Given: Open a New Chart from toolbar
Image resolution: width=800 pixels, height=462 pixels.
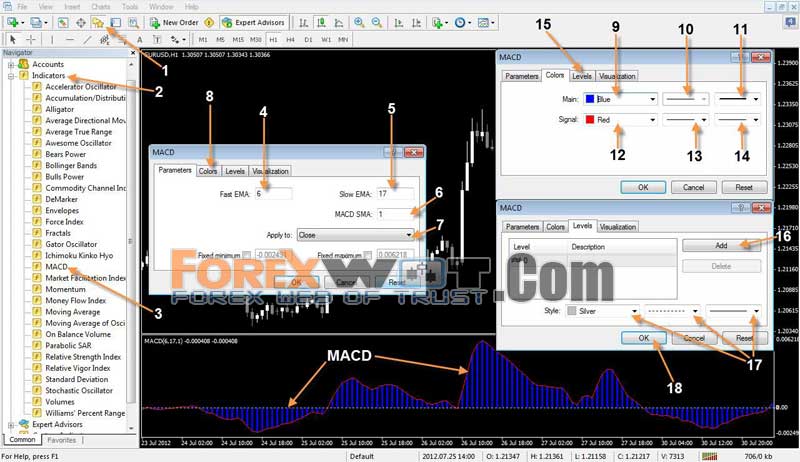Looking at the screenshot, I should [13, 22].
